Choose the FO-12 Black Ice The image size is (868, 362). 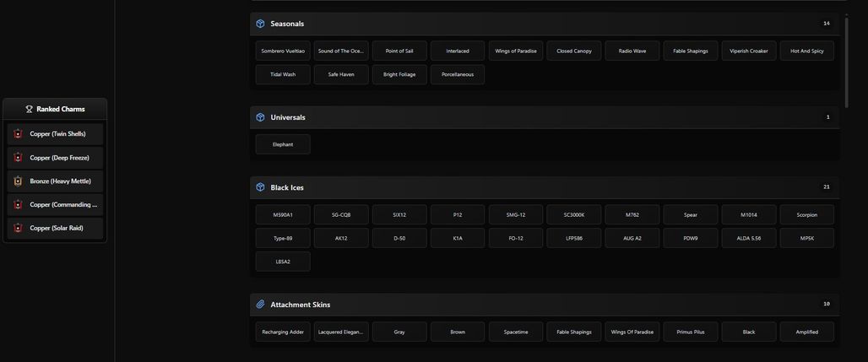(516, 238)
